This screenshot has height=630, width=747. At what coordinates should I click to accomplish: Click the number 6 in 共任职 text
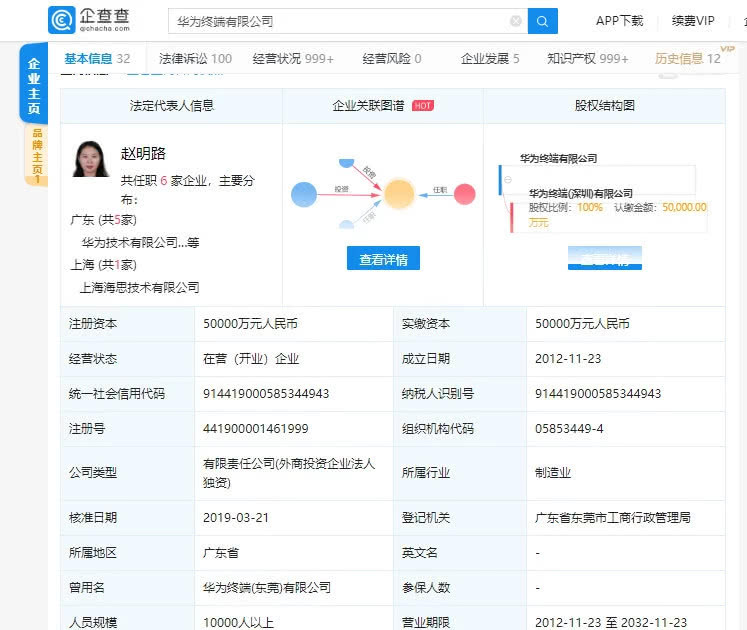(x=163, y=181)
